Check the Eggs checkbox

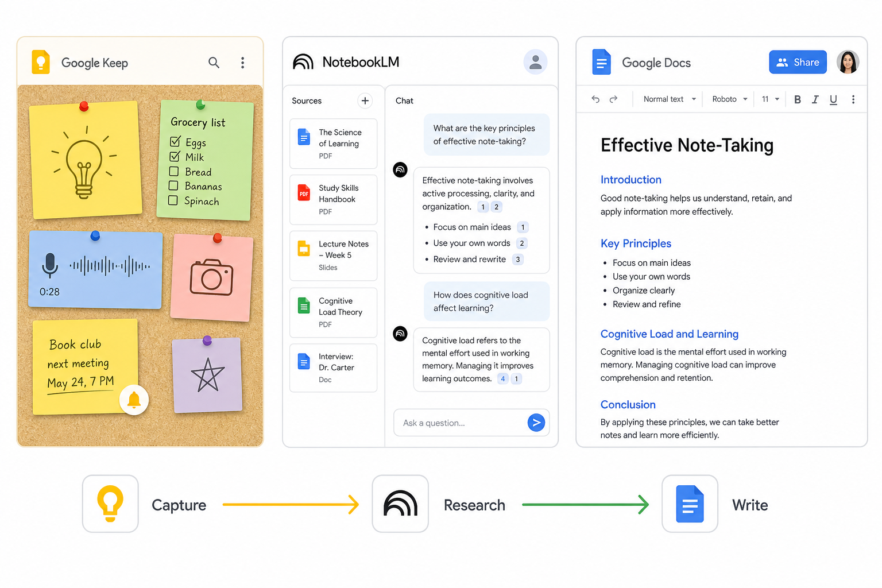coord(175,141)
